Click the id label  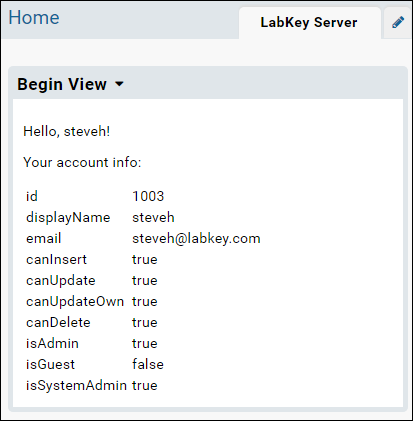[x=32, y=196]
